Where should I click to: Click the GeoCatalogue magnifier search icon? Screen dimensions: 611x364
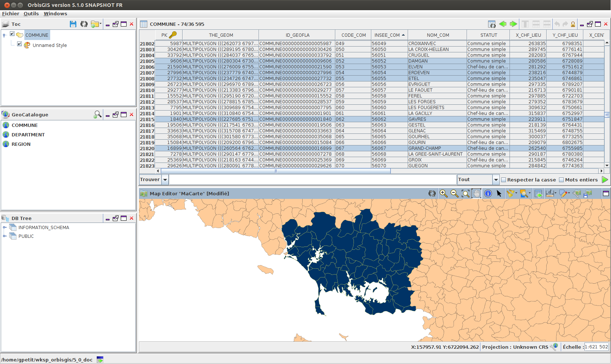(x=97, y=115)
